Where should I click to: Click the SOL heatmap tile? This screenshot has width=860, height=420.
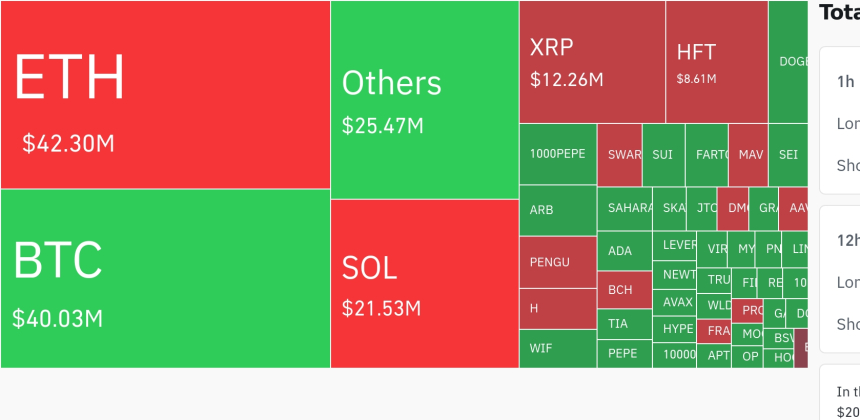click(x=424, y=283)
